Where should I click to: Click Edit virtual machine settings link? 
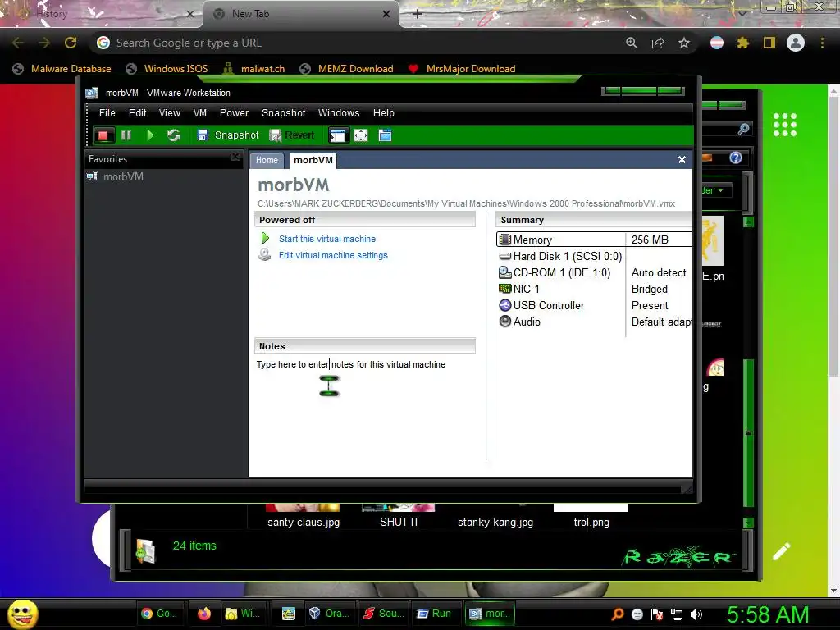[333, 256]
